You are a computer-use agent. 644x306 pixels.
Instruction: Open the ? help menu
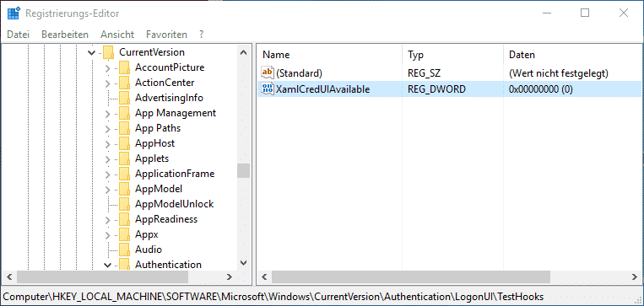tap(201, 35)
